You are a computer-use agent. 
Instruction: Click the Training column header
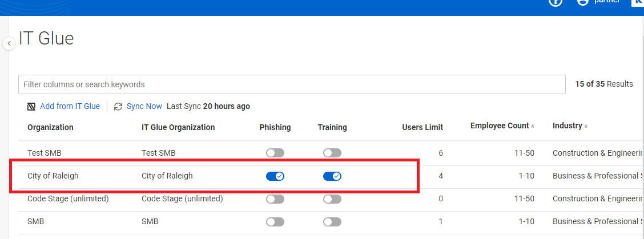tap(332, 127)
